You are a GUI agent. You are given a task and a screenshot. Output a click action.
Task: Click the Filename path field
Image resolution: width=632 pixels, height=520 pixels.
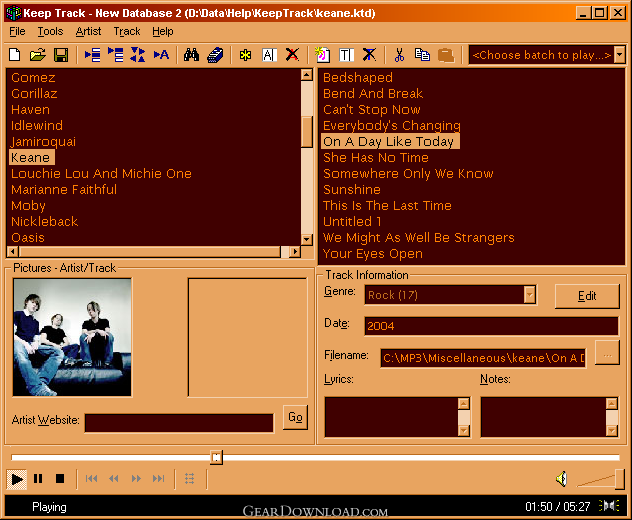483,358
